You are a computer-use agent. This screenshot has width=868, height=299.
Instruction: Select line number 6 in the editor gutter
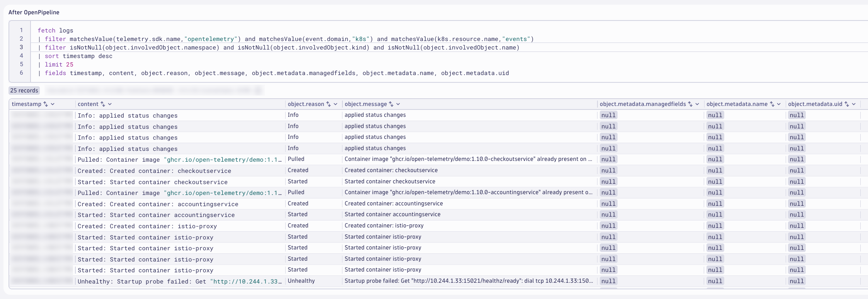click(22, 73)
